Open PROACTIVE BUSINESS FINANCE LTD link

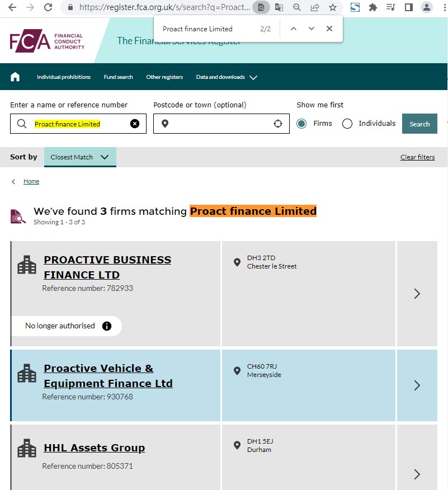point(107,267)
